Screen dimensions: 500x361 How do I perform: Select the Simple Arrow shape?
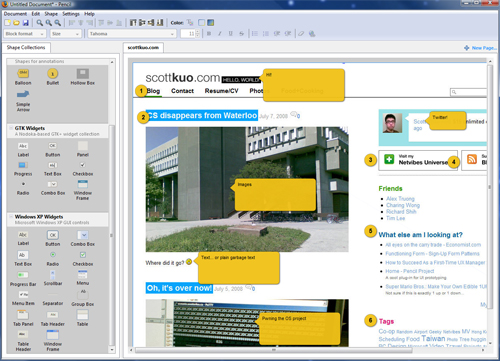tap(23, 101)
